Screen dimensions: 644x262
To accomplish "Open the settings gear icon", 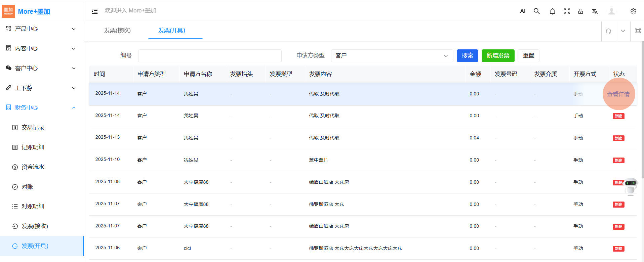I will [x=633, y=11].
